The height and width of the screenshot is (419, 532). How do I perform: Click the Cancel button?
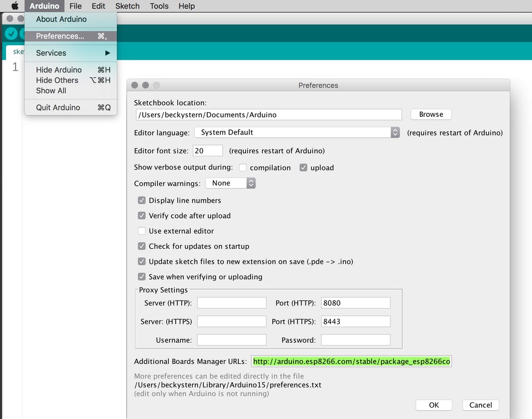point(481,405)
